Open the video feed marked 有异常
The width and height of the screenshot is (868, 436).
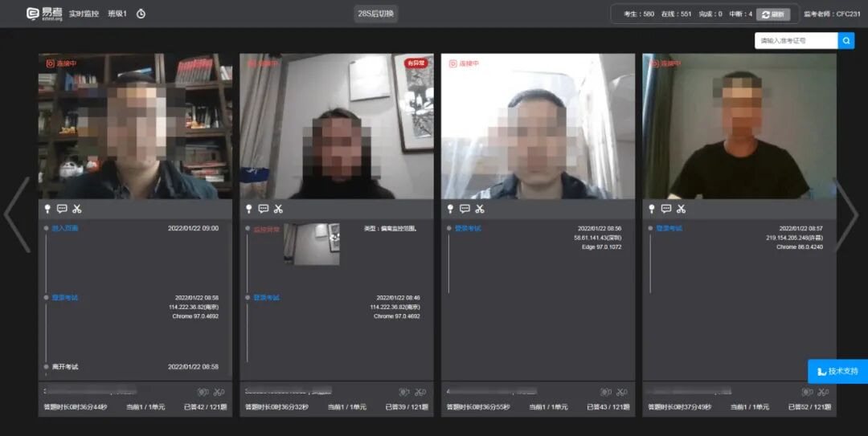click(x=337, y=126)
